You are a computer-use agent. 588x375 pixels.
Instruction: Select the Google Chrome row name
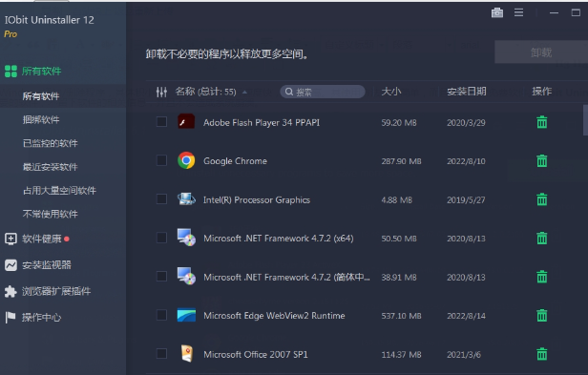235,161
